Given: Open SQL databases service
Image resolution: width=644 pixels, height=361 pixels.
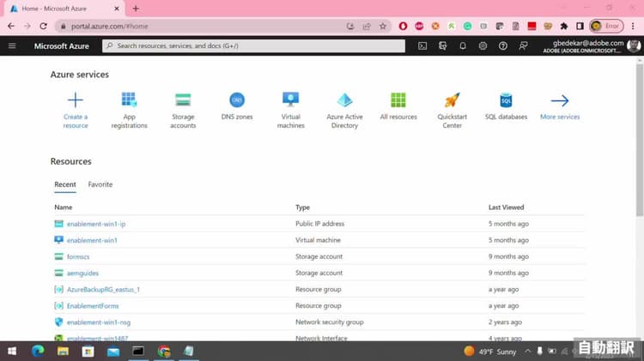Looking at the screenshot, I should [x=506, y=106].
